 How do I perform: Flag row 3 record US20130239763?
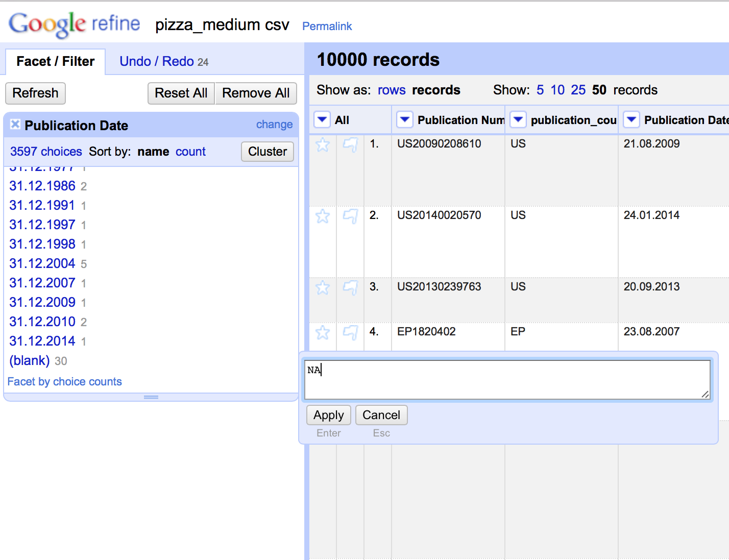click(350, 288)
